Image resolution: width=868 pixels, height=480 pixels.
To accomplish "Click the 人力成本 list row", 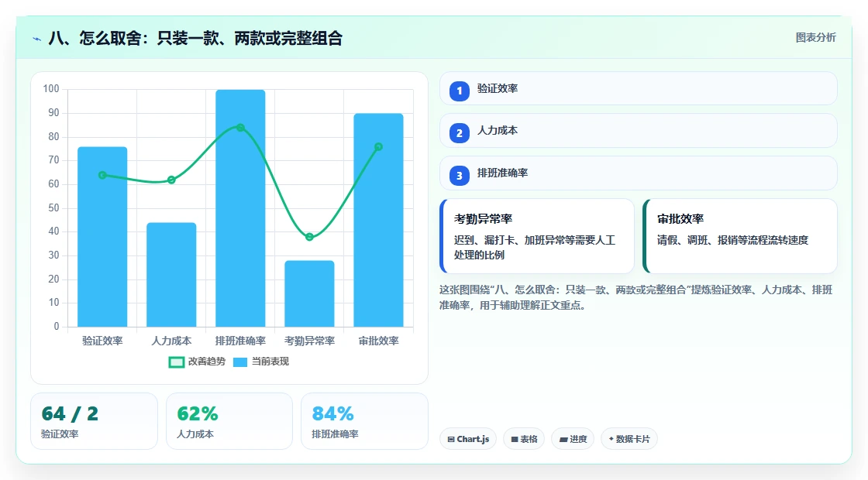I will point(639,131).
